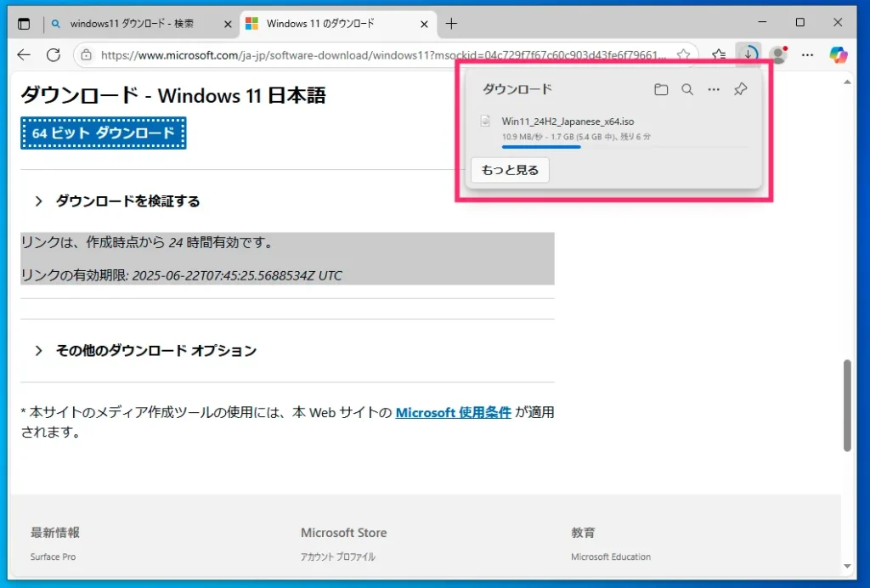Viewport: 870px width, 588px height.
Task: Toggle the Downloads toolbar button
Action: (x=749, y=54)
